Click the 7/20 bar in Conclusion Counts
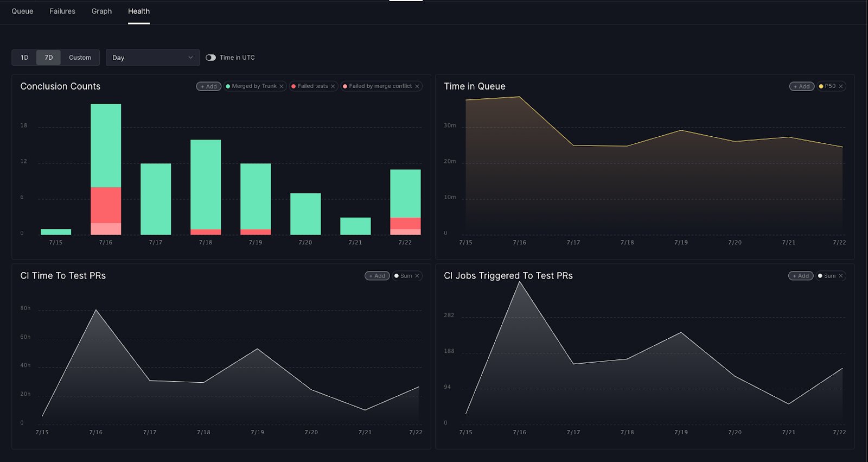 coord(305,214)
